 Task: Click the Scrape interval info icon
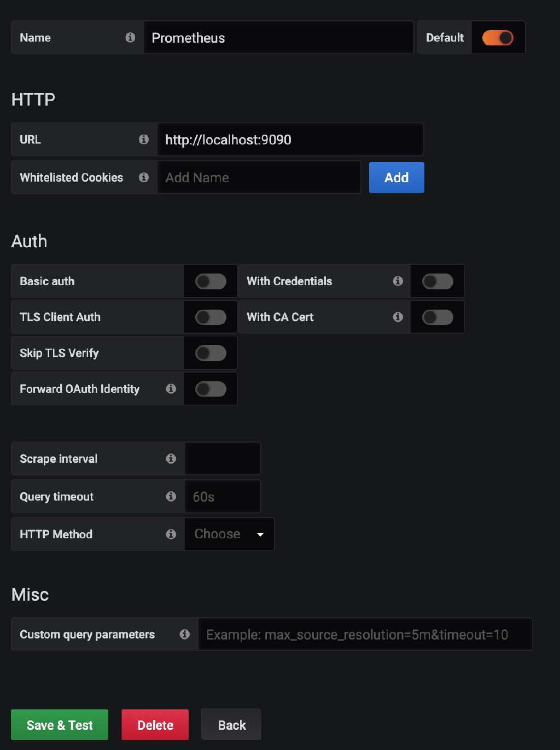pyautogui.click(x=171, y=458)
